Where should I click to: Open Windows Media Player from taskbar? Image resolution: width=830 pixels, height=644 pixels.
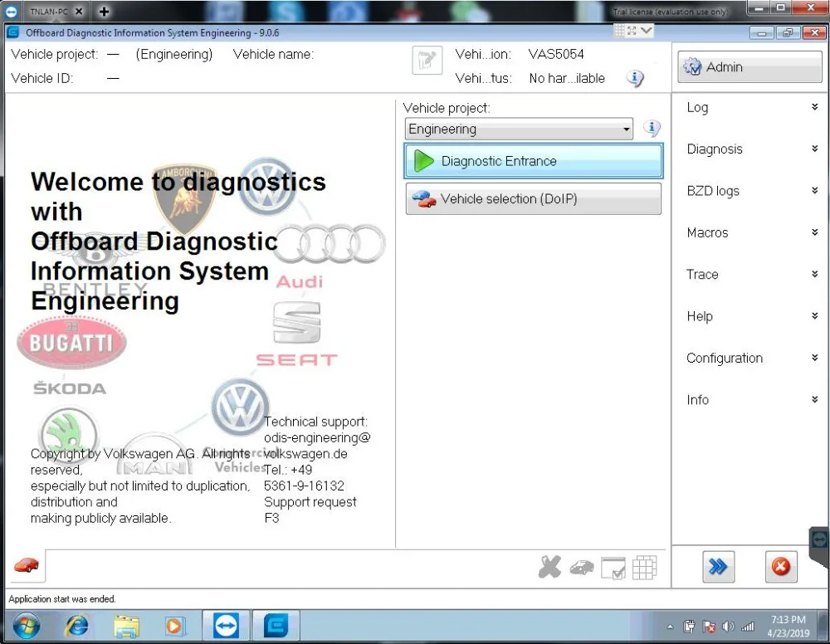pos(173,627)
